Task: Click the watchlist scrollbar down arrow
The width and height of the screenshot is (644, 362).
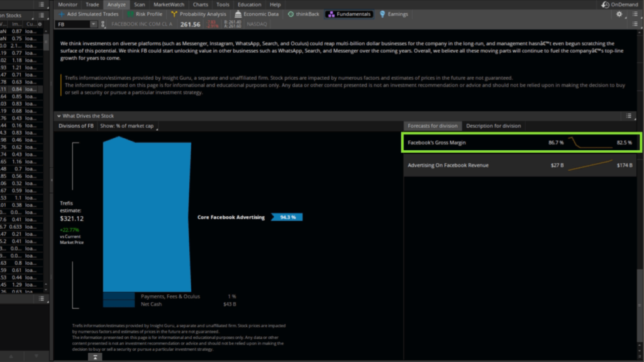Action: coord(45,289)
